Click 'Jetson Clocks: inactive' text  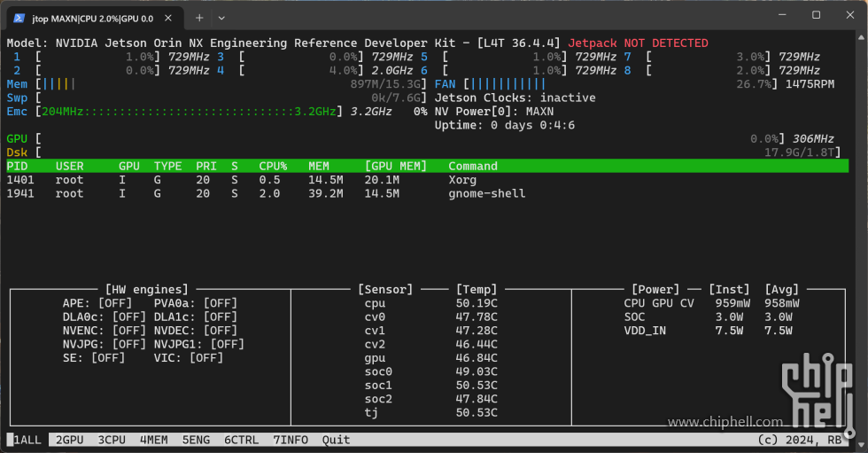point(515,98)
